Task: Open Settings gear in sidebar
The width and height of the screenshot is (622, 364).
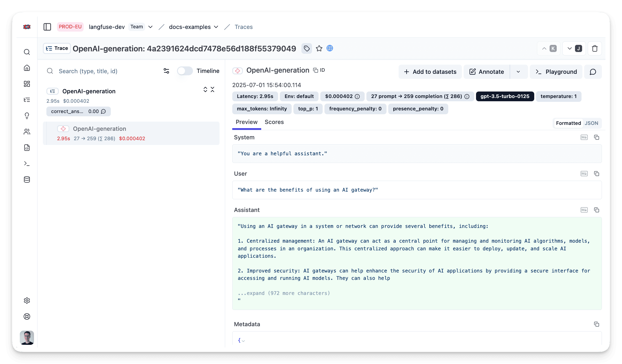Action: click(x=27, y=301)
